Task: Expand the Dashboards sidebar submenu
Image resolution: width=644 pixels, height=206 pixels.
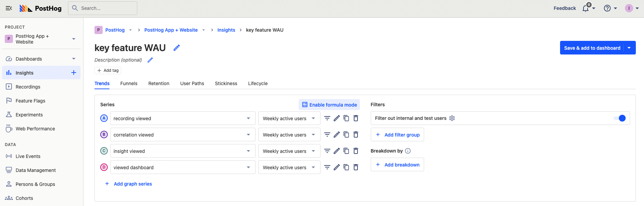Action: (74, 59)
